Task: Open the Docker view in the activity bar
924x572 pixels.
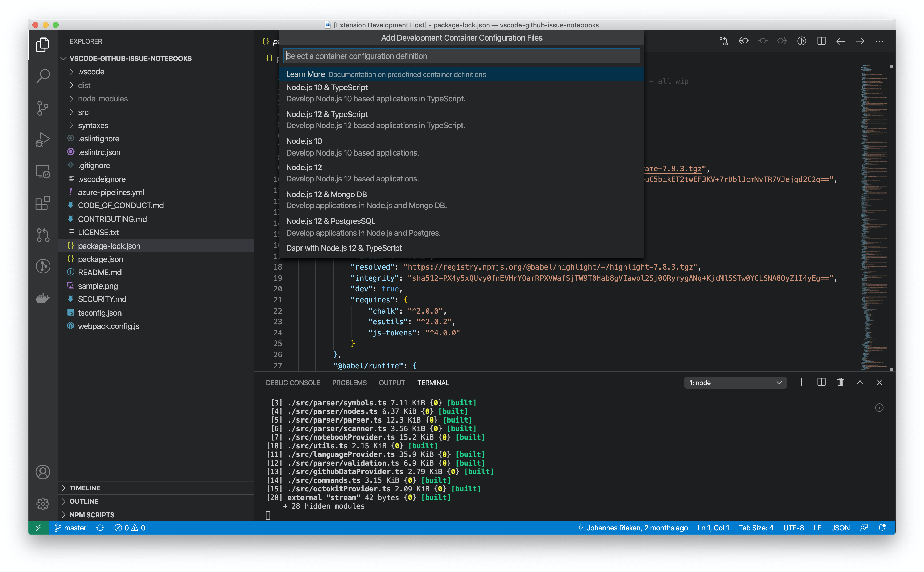Action: pyautogui.click(x=43, y=298)
